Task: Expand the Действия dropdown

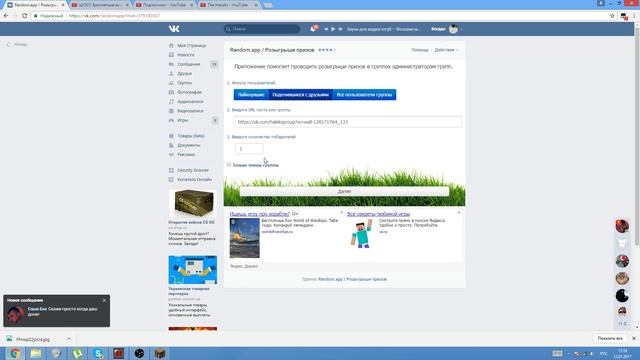Action: [446, 50]
